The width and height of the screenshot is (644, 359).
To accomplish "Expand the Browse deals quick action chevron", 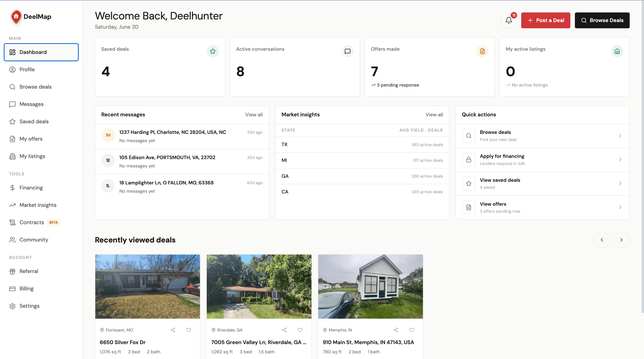I will coord(620,136).
